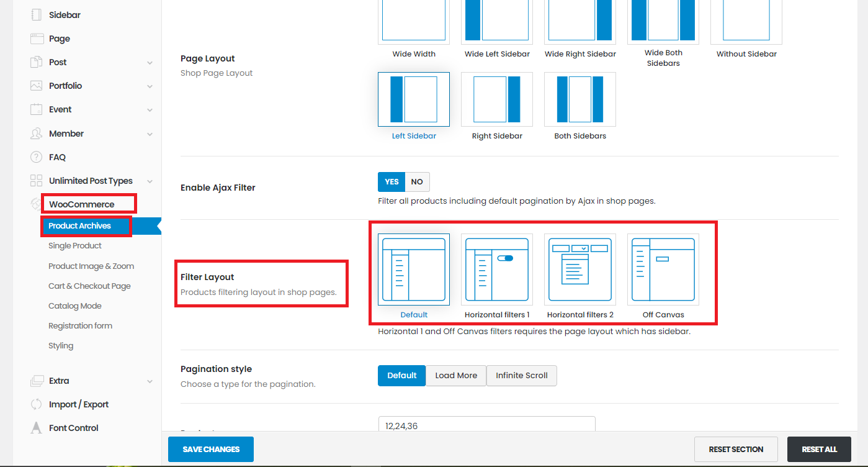
Task: Choose the Default filter layout
Action: coord(414,270)
